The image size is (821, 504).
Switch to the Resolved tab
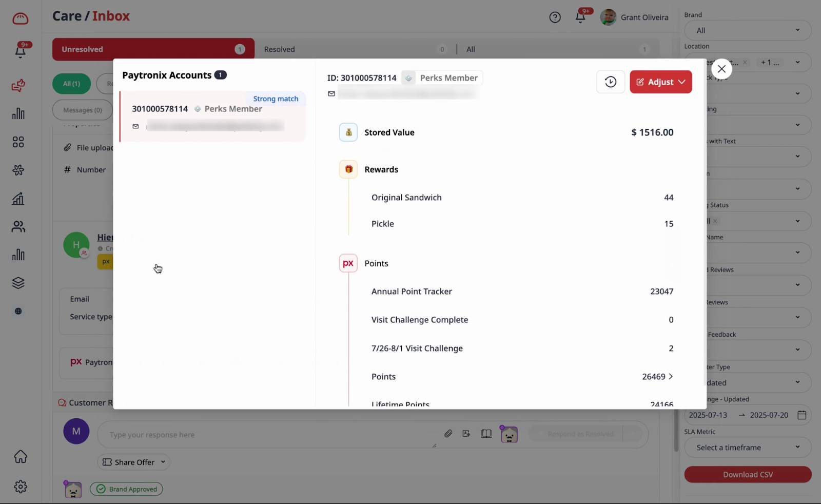point(355,49)
